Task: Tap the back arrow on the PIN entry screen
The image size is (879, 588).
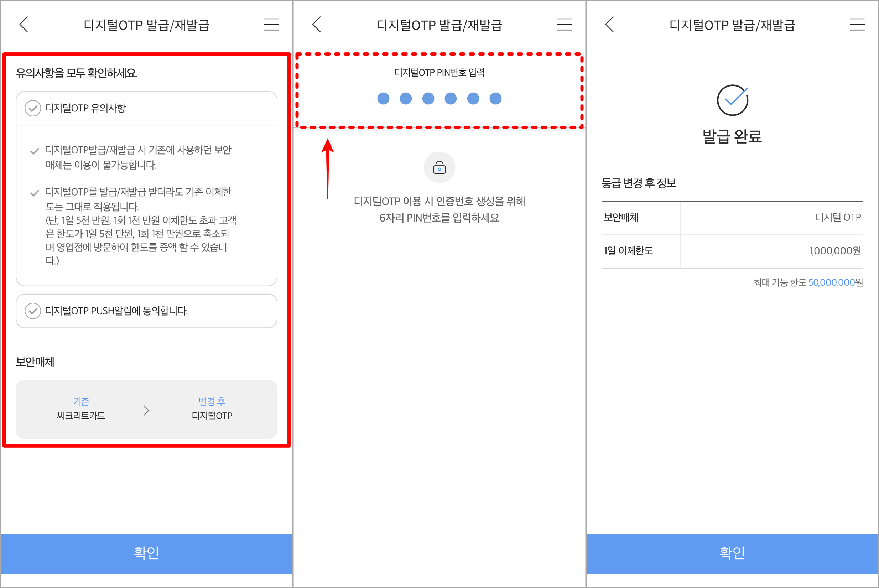Action: [x=317, y=25]
